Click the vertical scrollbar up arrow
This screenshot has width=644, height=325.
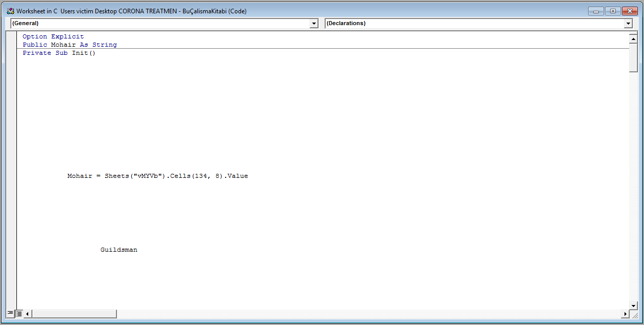[x=633, y=38]
